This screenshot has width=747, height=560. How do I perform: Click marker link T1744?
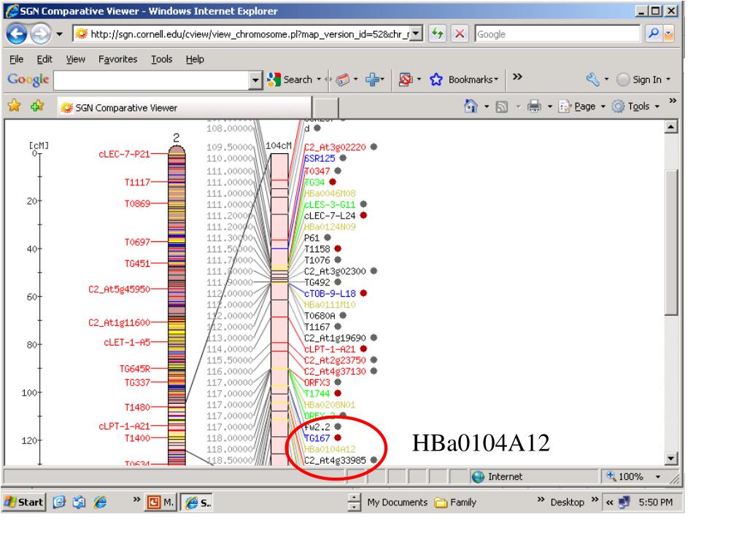317,393
